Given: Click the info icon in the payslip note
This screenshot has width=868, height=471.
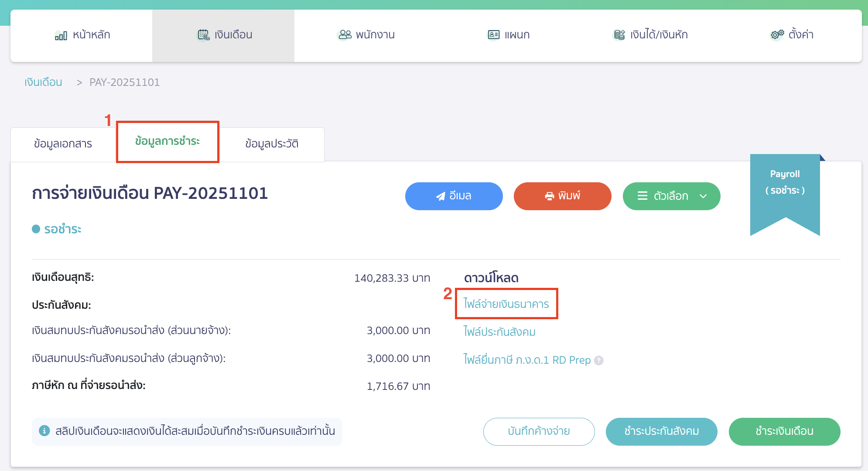Looking at the screenshot, I should 45,431.
